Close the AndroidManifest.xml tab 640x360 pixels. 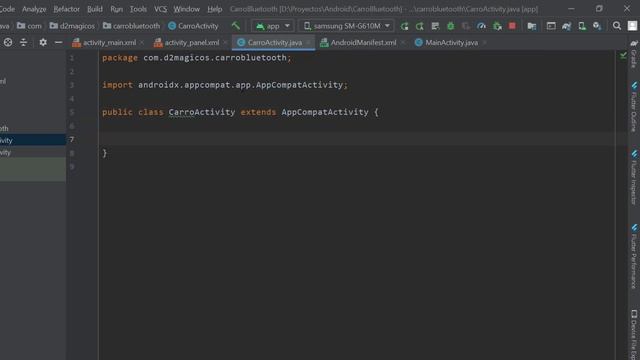(x=403, y=42)
